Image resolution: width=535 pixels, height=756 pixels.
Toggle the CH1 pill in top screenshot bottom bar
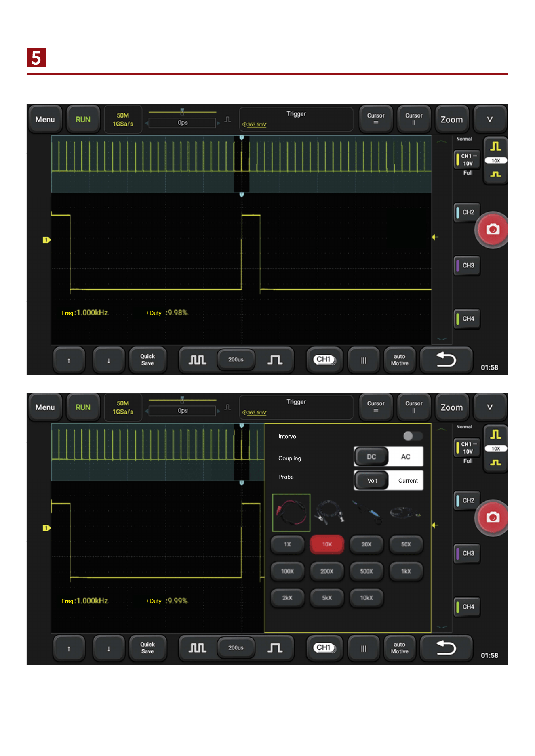324,359
